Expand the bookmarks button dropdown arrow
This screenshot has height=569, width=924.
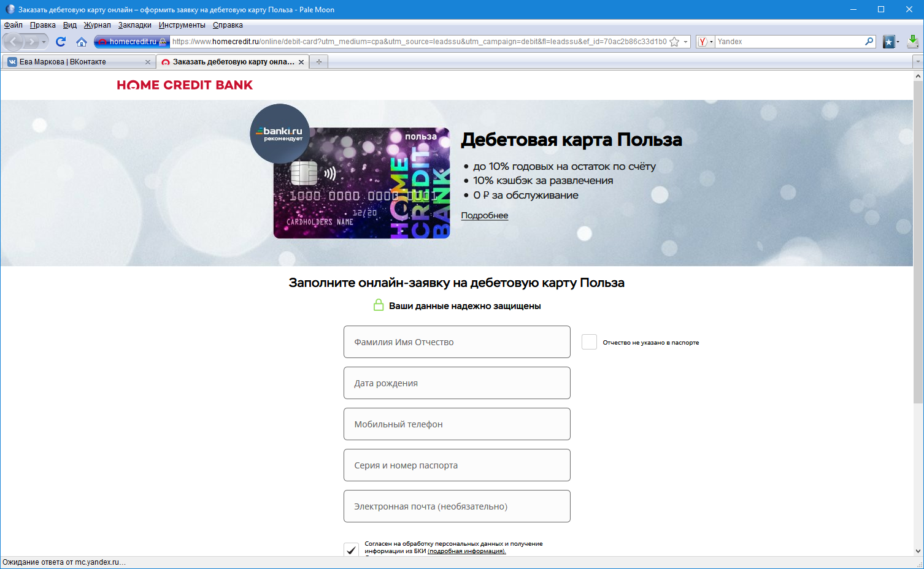(x=898, y=42)
